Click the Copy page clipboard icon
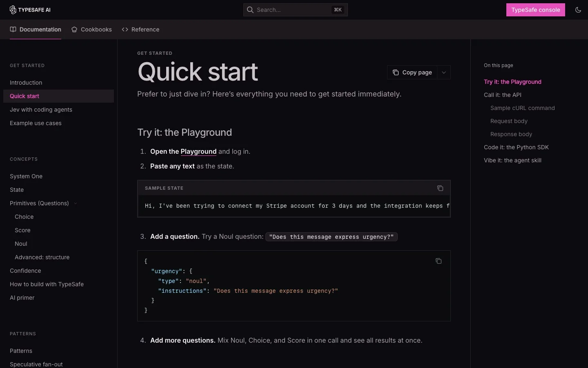 coord(396,72)
